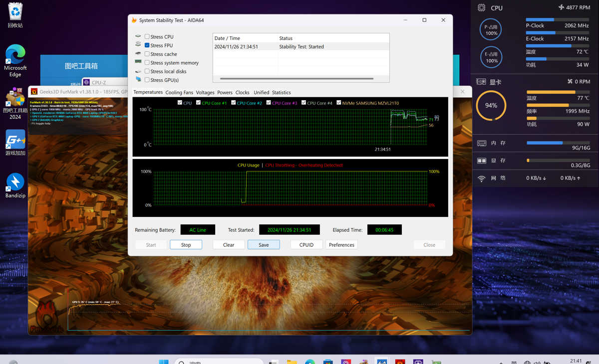Click the GPU fan icon showing 0 RPM
Viewport: 599px width, 364px height.
tap(570, 81)
